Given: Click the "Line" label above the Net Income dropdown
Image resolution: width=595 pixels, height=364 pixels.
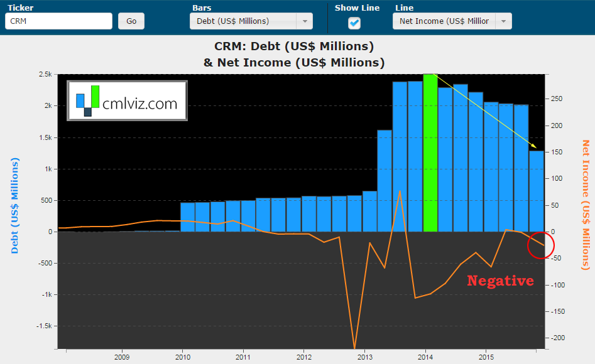Looking at the screenshot, I should coord(405,8).
